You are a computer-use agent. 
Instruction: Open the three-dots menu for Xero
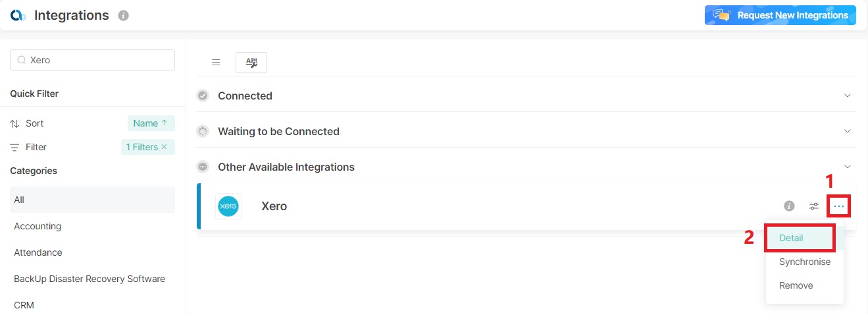click(838, 206)
